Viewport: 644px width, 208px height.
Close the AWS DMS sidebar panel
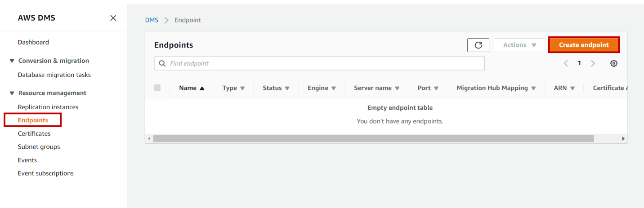[x=113, y=18]
